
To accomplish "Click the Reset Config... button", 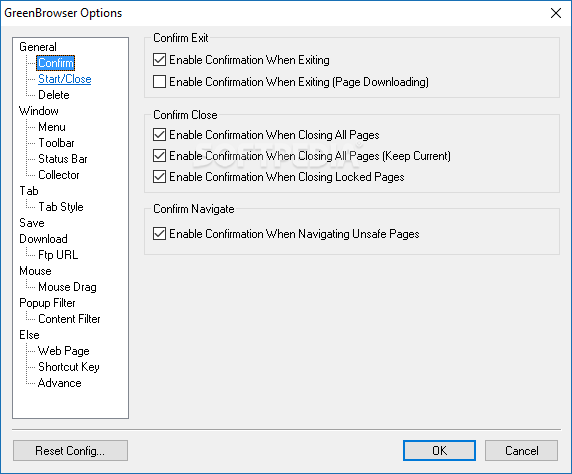I will [70, 451].
